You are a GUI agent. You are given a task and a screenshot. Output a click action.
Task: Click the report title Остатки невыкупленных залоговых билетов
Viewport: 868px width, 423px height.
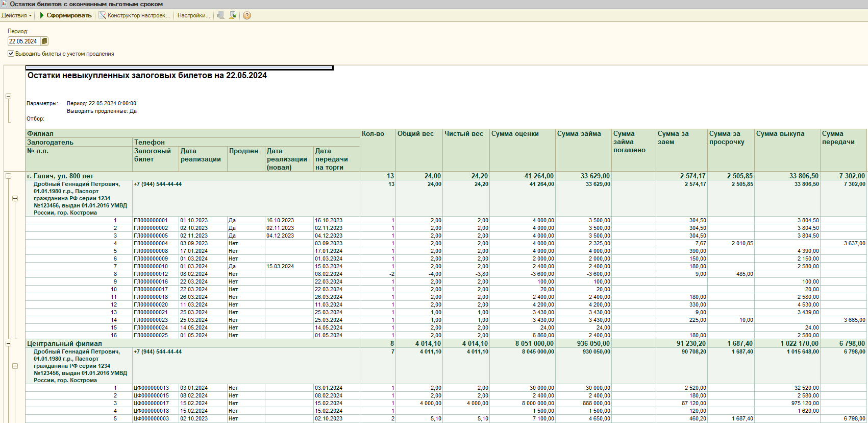point(147,76)
